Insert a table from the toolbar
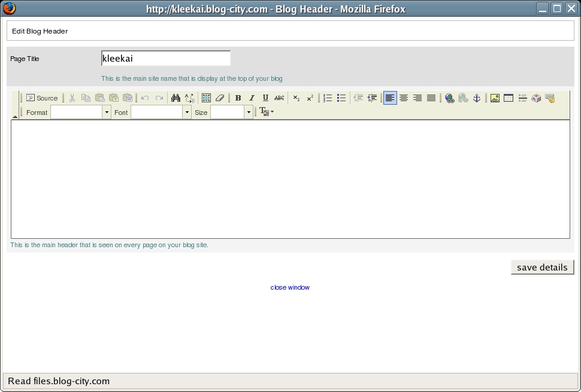The width and height of the screenshot is (581, 392). coord(509,98)
